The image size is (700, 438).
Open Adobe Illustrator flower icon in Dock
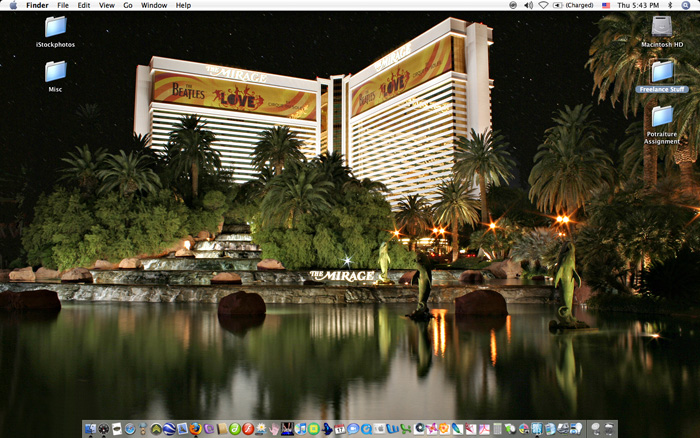pyautogui.click(x=444, y=429)
